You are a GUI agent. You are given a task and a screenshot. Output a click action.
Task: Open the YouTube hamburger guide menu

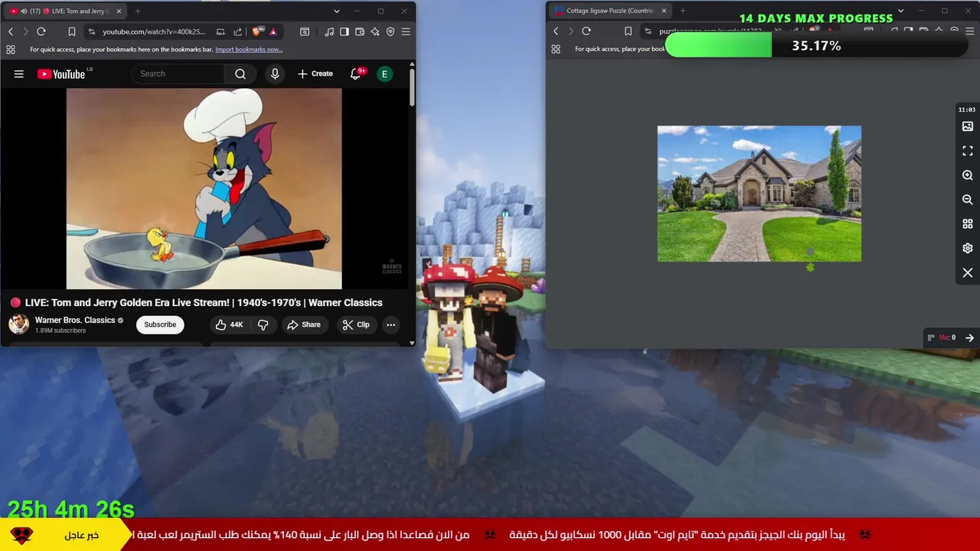[19, 74]
